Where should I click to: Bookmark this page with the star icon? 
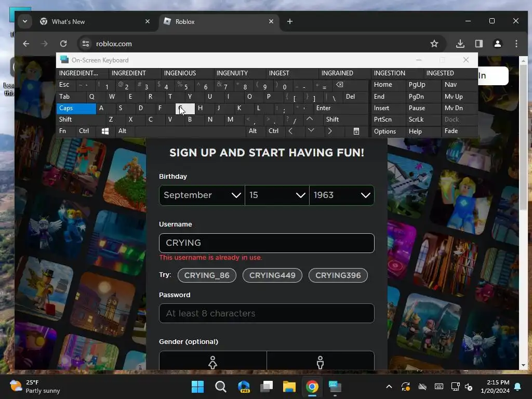tap(434, 44)
